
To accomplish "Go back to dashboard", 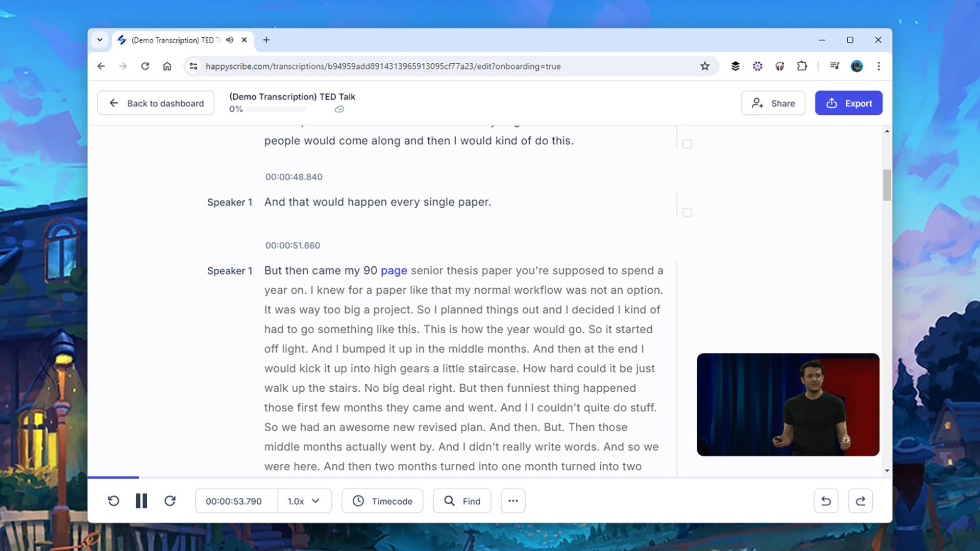I will (x=156, y=103).
